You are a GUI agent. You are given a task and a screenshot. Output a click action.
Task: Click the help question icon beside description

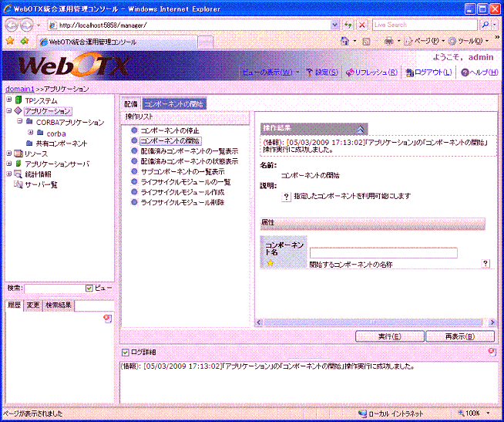click(287, 197)
